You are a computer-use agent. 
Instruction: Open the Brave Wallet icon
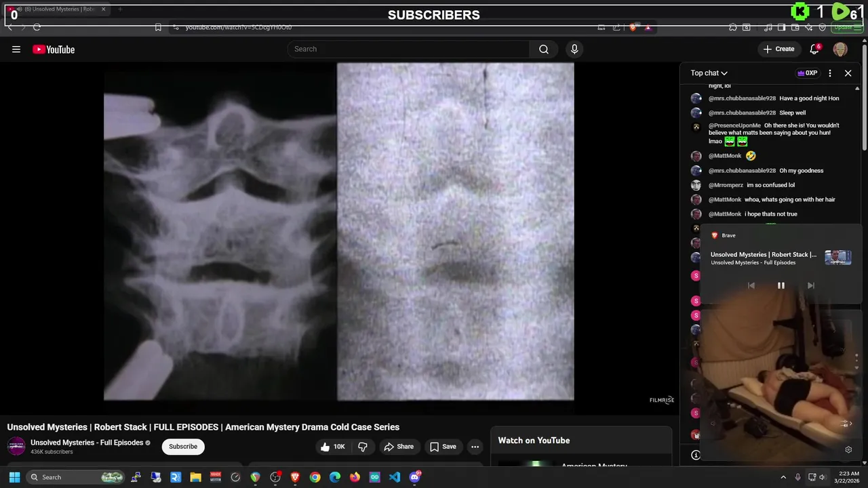(x=795, y=27)
